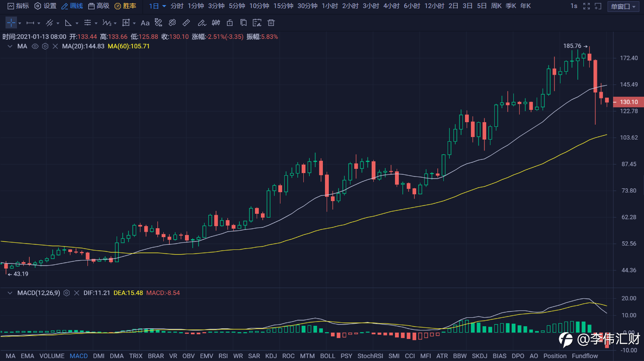
Task: Click the 130.10 current price label
Action: (x=629, y=102)
